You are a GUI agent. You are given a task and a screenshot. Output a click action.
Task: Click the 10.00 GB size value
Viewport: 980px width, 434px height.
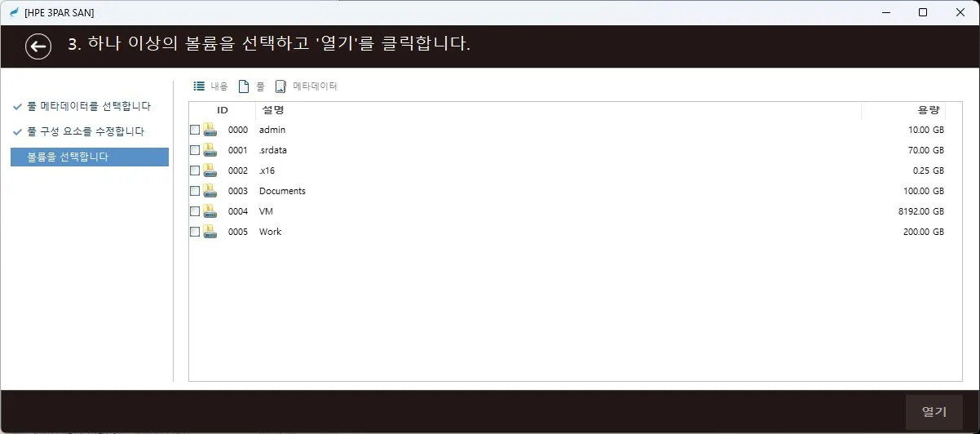coord(926,130)
